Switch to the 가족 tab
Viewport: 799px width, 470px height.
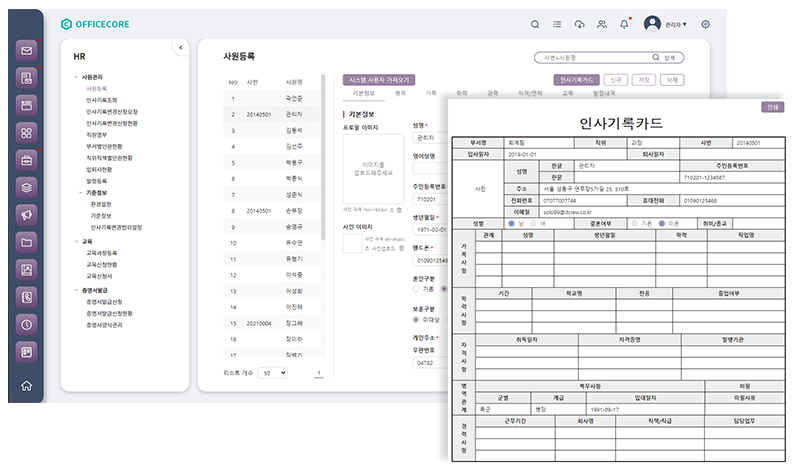(x=431, y=93)
